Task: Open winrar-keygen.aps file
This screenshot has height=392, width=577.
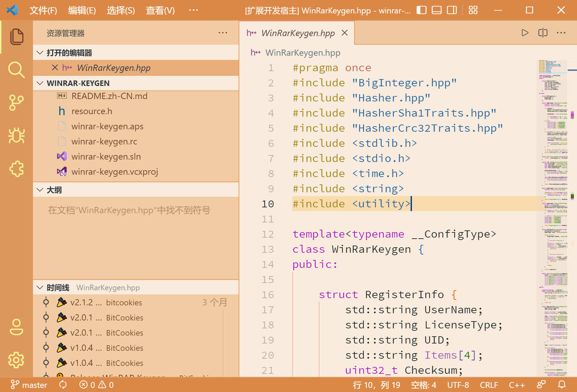Action: pyautogui.click(x=136, y=126)
